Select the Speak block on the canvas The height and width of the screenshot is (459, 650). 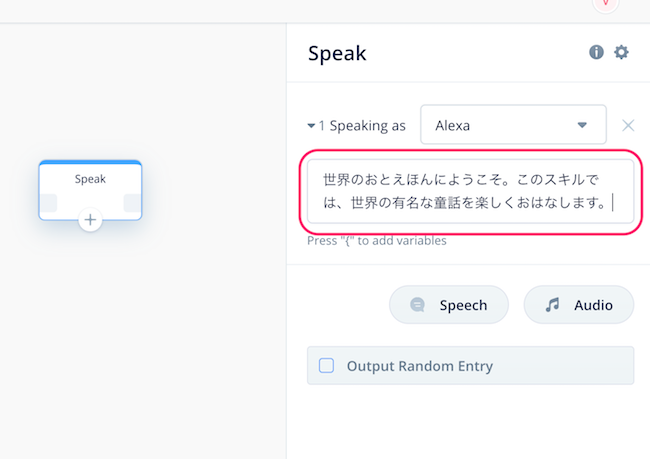[90, 190]
